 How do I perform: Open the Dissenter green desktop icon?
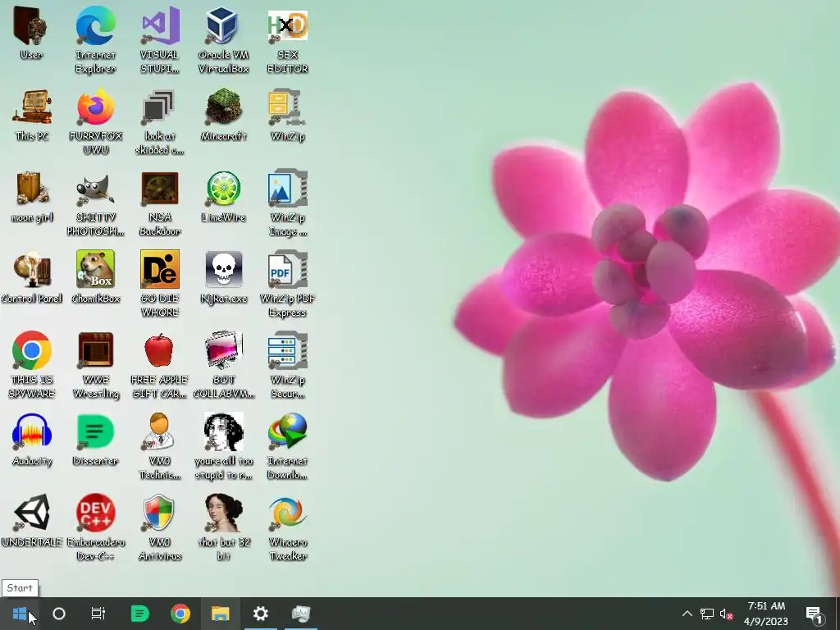tap(95, 431)
